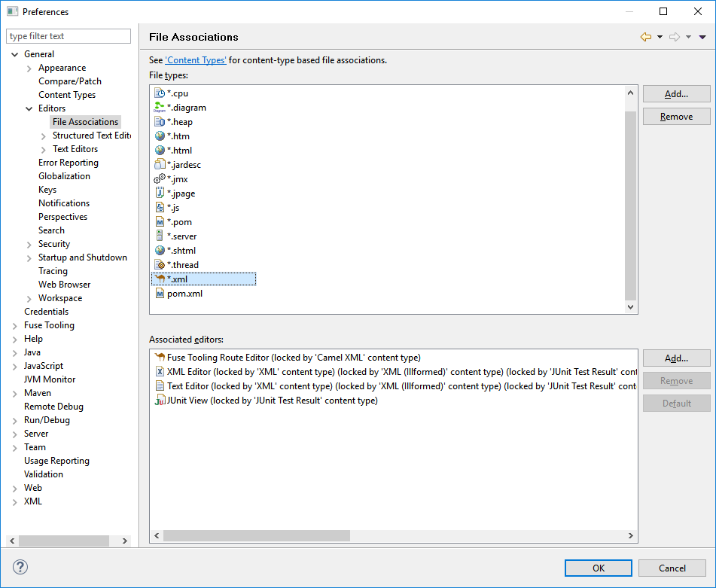This screenshot has width=716, height=588.
Task: Expand the XML tree node
Action: click(14, 502)
